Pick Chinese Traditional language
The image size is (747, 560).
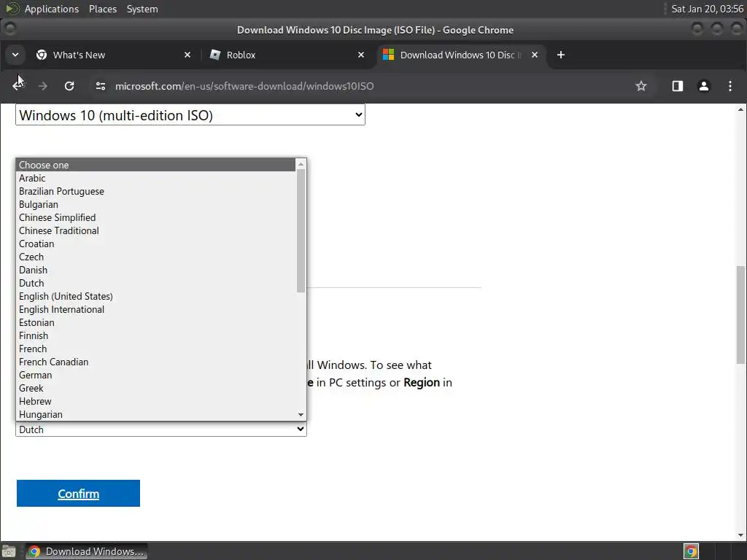click(x=156, y=230)
